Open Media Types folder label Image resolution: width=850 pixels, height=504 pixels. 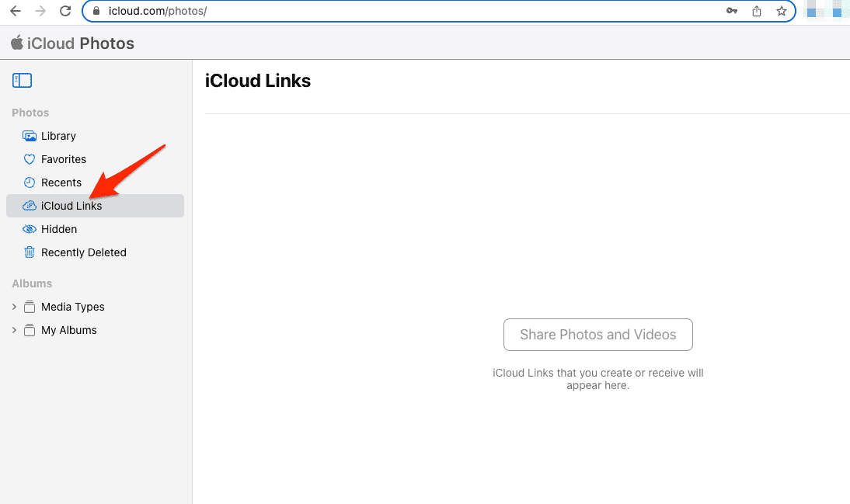(72, 307)
